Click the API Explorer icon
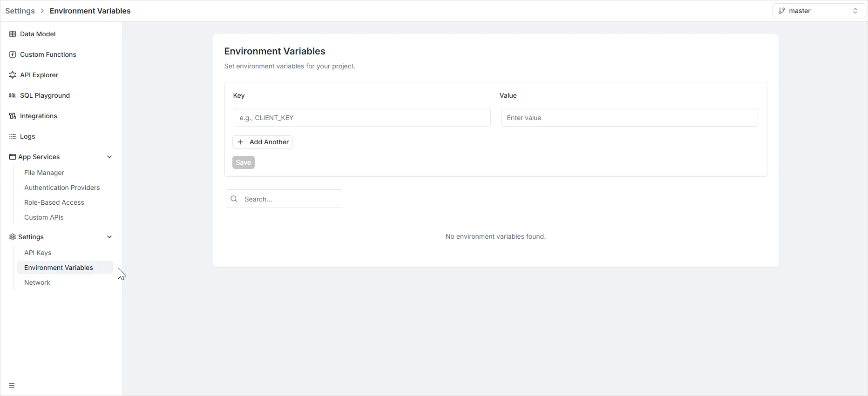Screen dimensions: 868x396 click(13, 75)
